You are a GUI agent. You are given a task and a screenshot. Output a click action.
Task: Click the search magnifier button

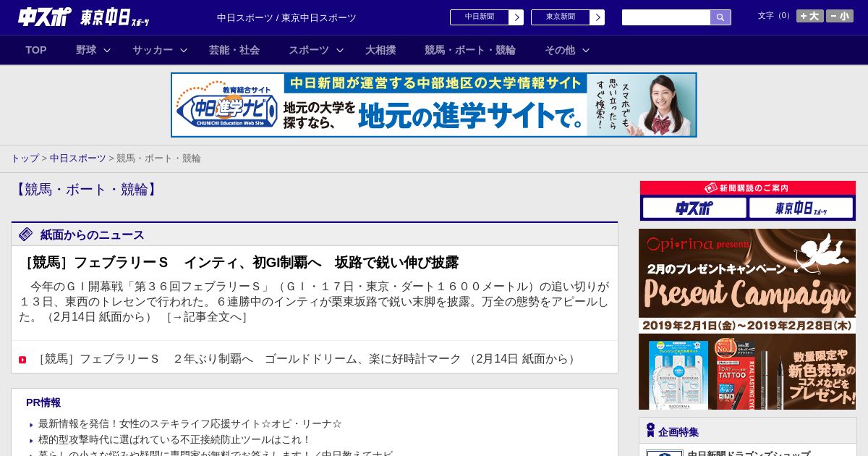(x=720, y=17)
